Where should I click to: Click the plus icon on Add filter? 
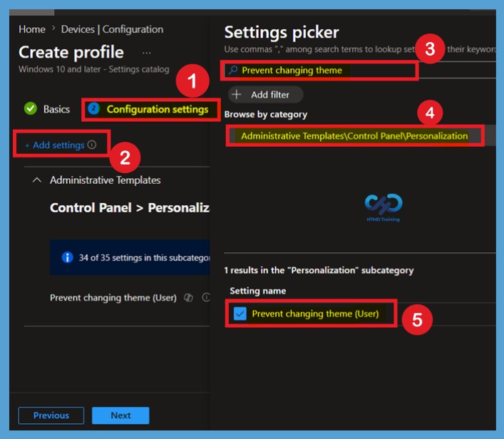[x=237, y=95]
